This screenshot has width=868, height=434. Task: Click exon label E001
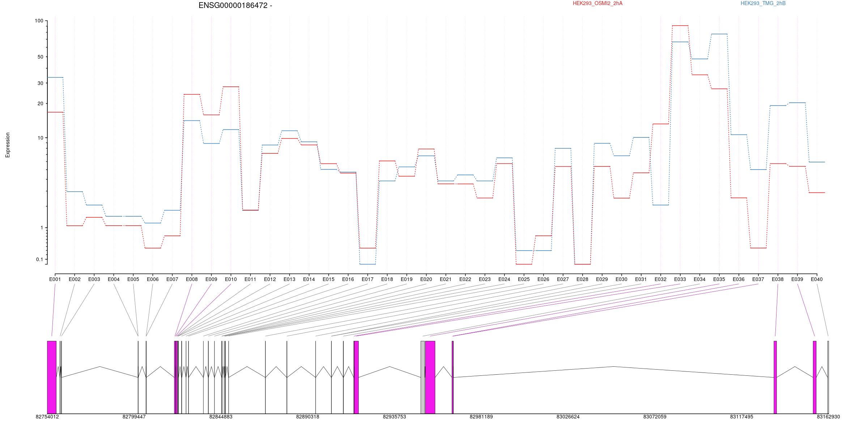55,279
